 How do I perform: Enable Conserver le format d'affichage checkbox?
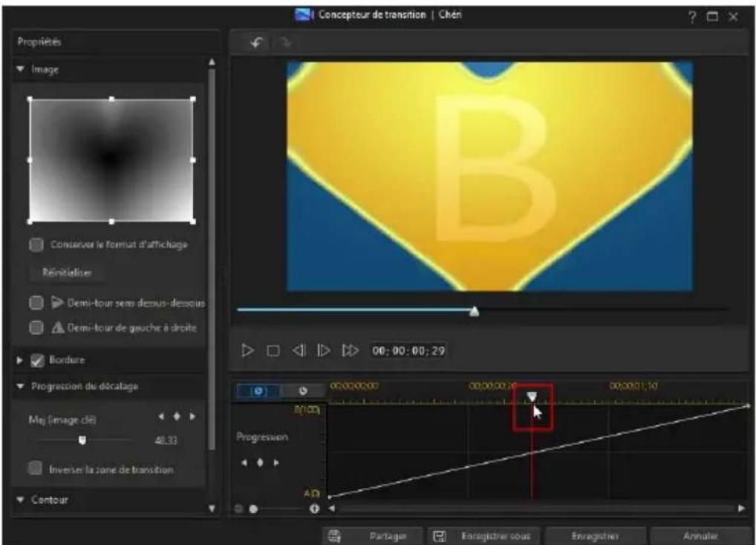coord(36,244)
